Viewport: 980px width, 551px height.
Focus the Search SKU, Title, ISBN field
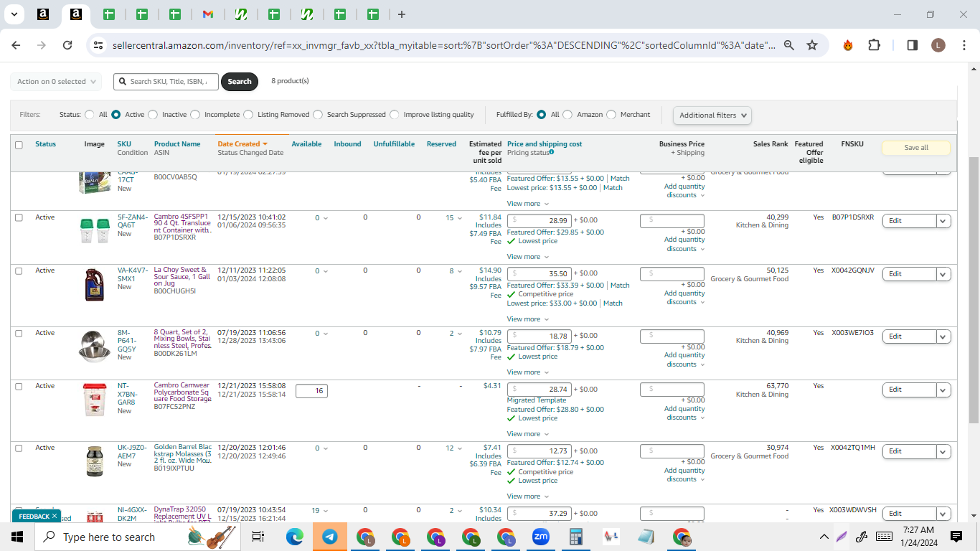(166, 82)
